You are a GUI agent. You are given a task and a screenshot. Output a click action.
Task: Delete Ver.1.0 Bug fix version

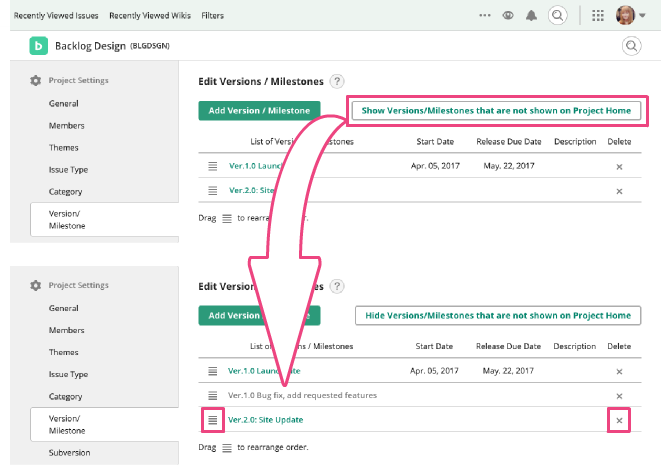(619, 396)
